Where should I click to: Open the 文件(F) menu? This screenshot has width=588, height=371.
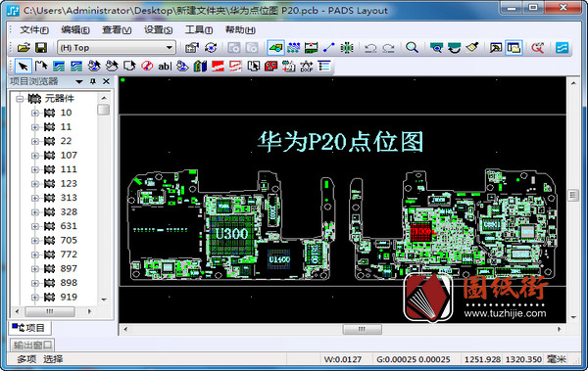tap(34, 29)
